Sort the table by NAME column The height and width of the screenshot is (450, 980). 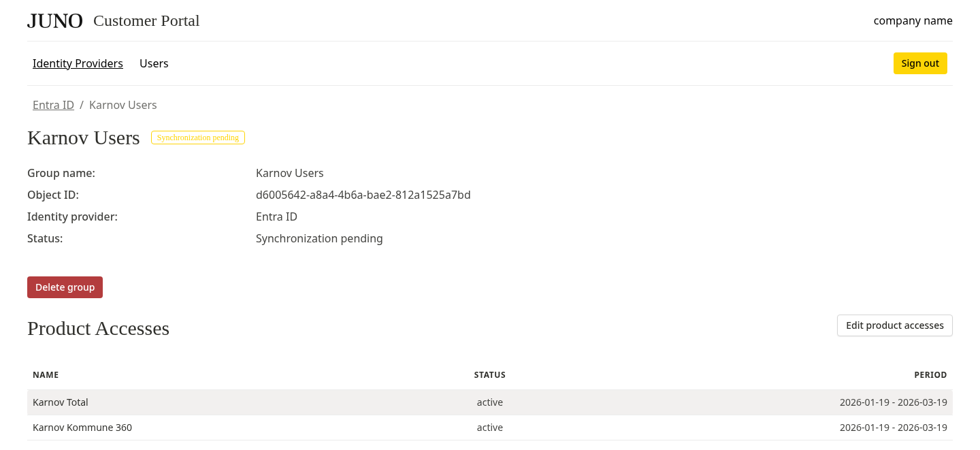point(46,374)
